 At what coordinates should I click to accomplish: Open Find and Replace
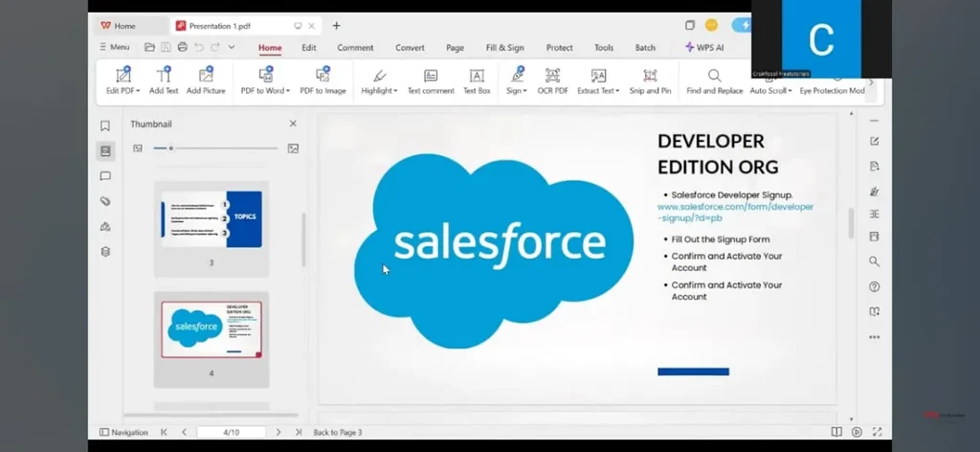714,80
